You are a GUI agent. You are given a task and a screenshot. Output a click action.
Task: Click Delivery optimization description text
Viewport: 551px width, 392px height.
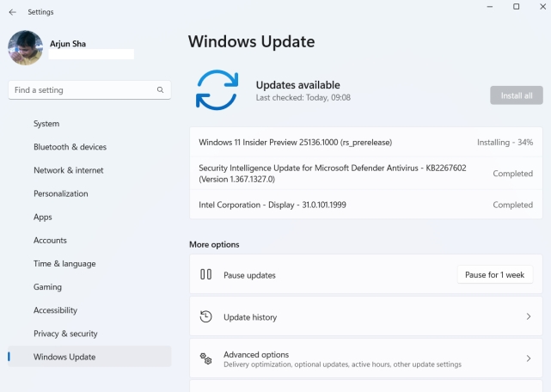[343, 364]
